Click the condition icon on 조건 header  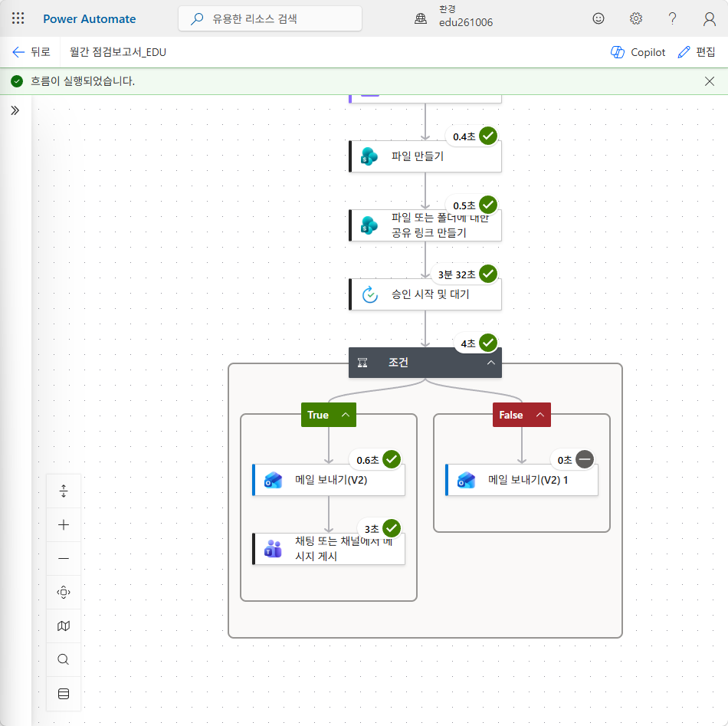point(362,363)
